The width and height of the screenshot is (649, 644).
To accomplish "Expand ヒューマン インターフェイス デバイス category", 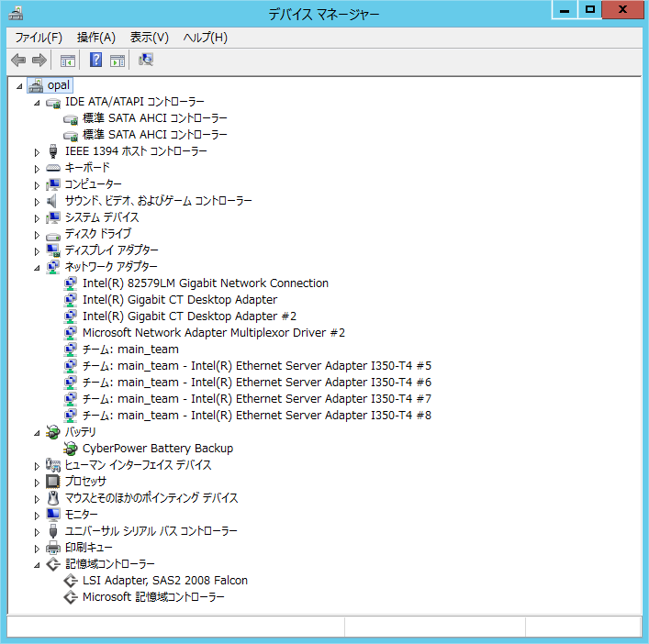I will pyautogui.click(x=37, y=466).
